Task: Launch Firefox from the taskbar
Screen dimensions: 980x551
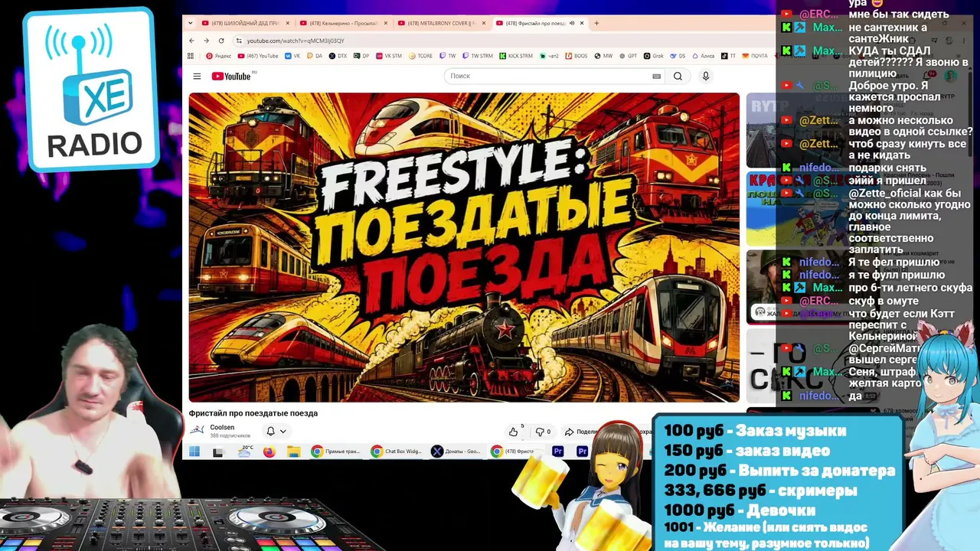Action: tap(269, 452)
